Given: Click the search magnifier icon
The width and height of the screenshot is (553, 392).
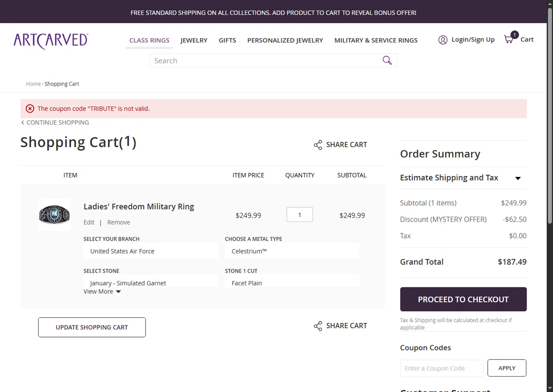Looking at the screenshot, I should point(387,60).
